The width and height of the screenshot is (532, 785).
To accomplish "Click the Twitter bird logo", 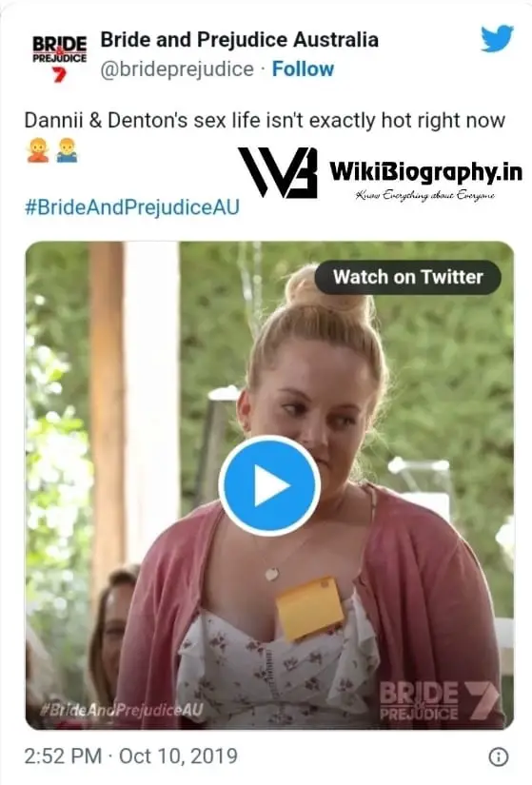I will (497, 38).
